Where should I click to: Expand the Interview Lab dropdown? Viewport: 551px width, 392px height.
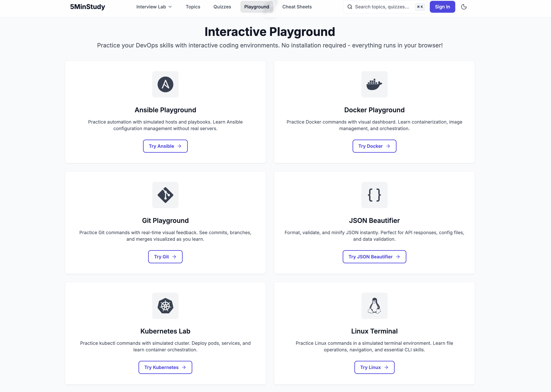(154, 7)
